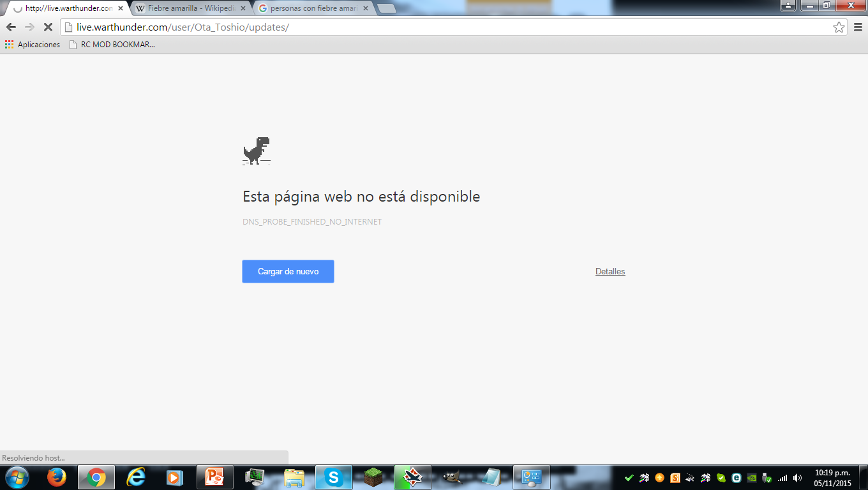Open the volume control in the tray
Image resolution: width=868 pixels, height=490 pixels.
point(796,479)
